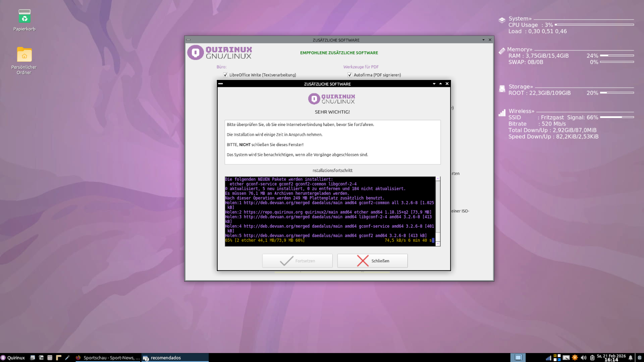Open the notifications bell icon
Image resolution: width=644 pixels, height=362 pixels.
(x=631, y=358)
